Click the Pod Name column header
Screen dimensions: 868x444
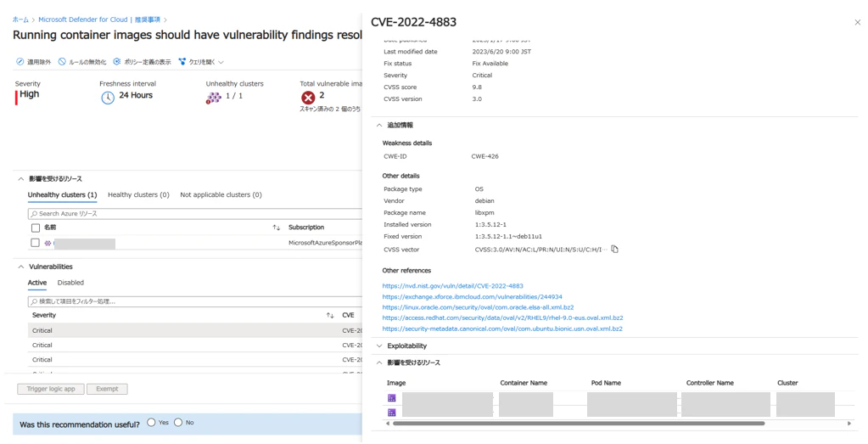(x=606, y=383)
